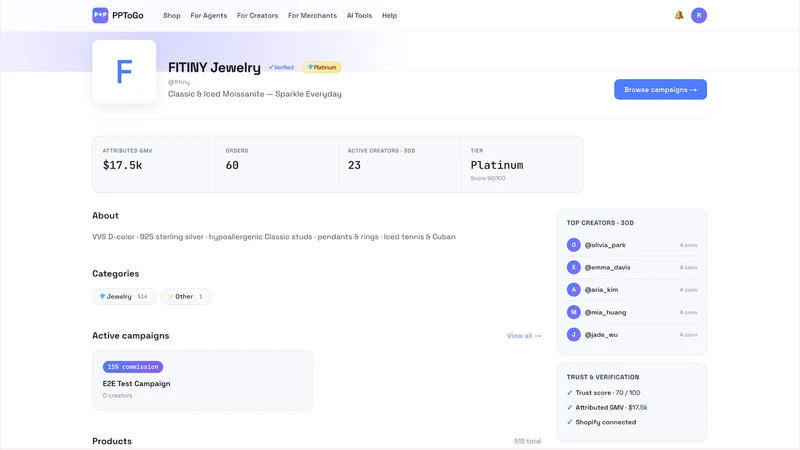This screenshot has width=800, height=450.
Task: Click the Shopify connected line
Action: [606, 422]
